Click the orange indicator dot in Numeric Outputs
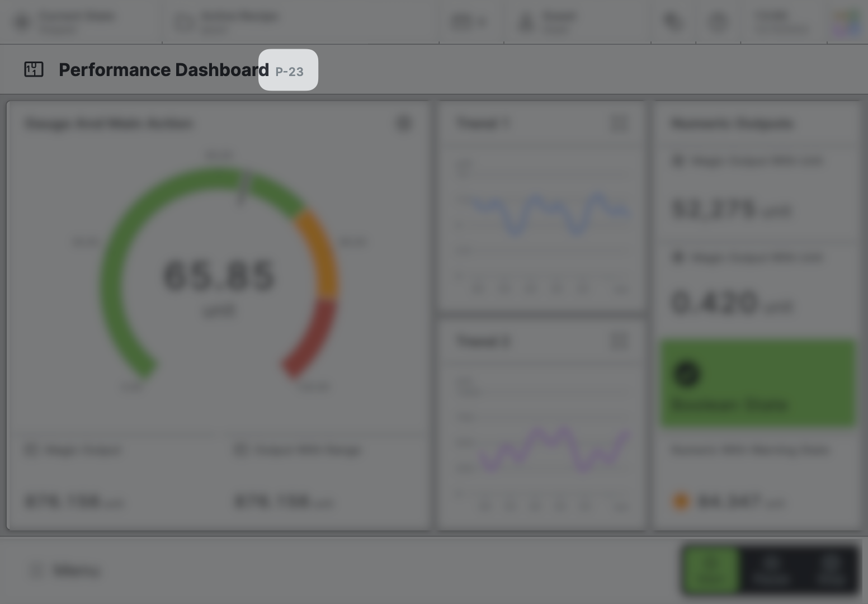 point(681,502)
